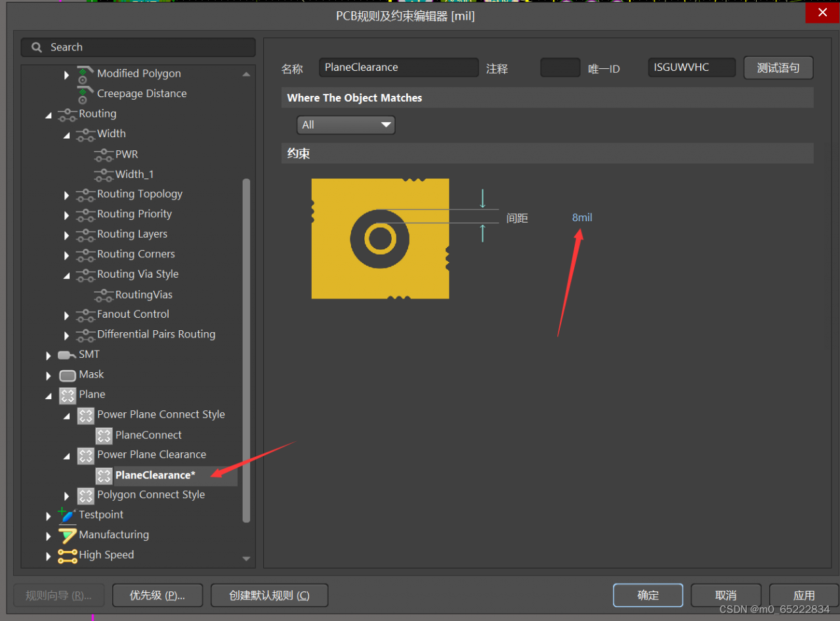This screenshot has height=621, width=840.
Task: Collapse Power Plane Clearance node
Action: (x=67, y=456)
